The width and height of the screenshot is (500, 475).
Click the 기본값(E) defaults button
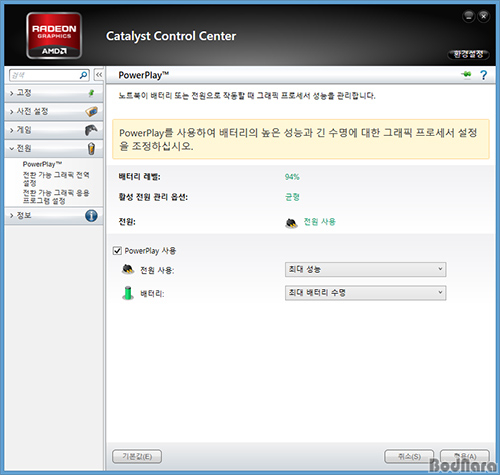pos(137,456)
